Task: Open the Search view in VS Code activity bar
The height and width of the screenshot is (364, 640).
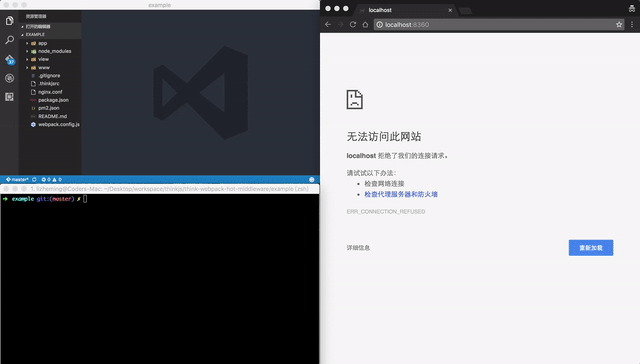Action: [9, 40]
